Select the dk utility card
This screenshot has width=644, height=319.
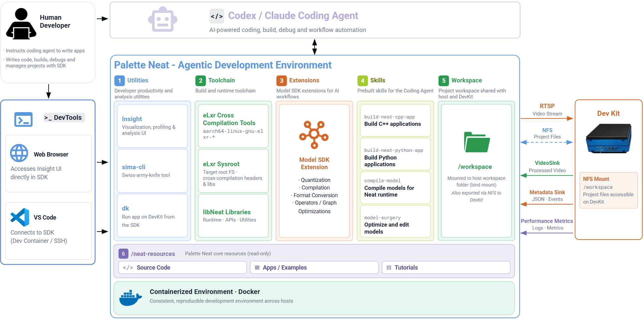(x=152, y=216)
